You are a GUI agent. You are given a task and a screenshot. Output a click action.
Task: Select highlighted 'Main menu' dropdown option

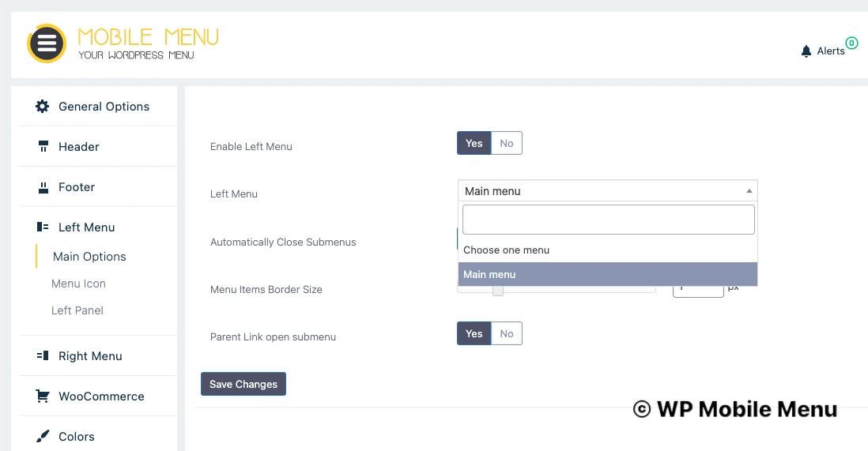[608, 275]
